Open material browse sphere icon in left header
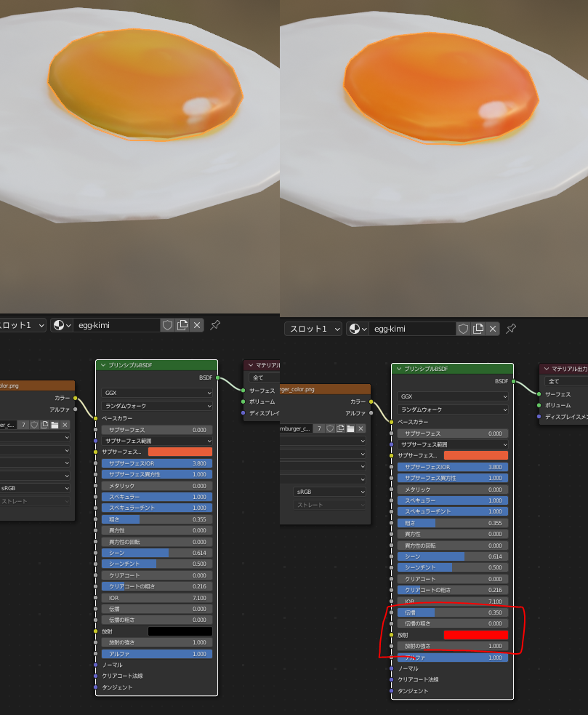 (61, 325)
